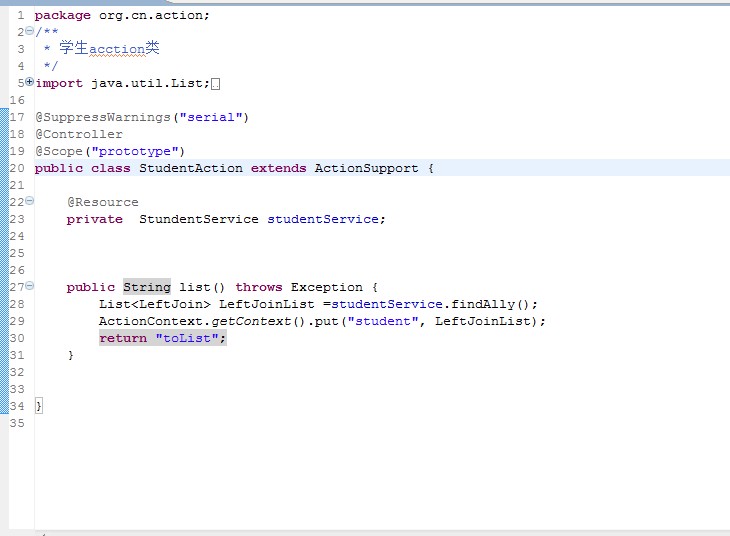730x536 pixels.
Task: Click the collapsed imports placeholder box after List;
Action: click(x=215, y=84)
